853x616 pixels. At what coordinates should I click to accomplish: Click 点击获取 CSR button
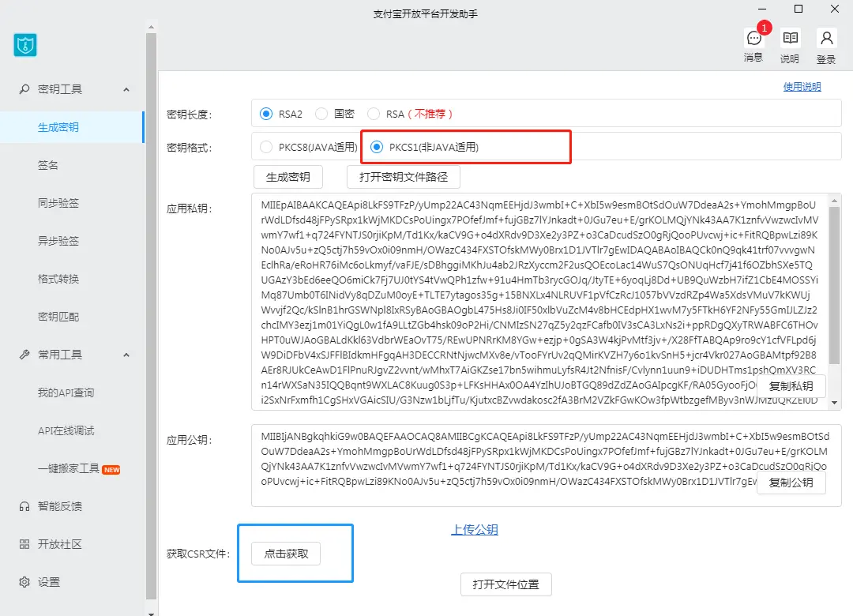(286, 554)
